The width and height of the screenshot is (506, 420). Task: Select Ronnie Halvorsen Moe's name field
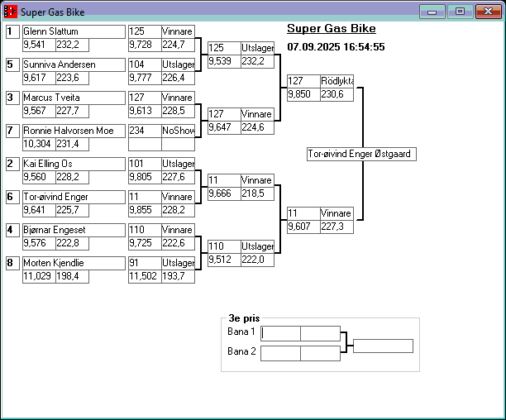coord(73,131)
